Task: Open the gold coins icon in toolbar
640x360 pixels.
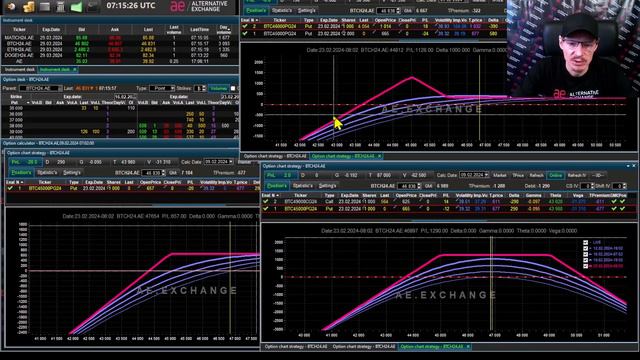Action: 29,7
